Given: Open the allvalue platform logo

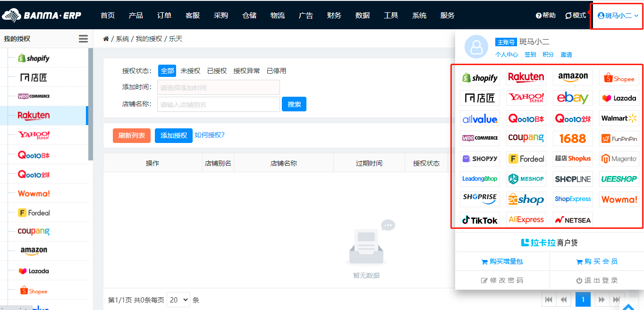Looking at the screenshot, I should tap(480, 118).
